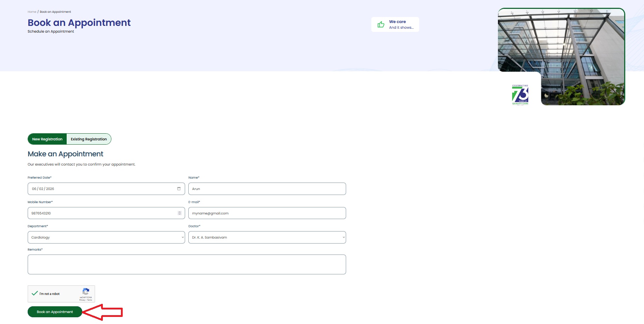Open the reCAPTCHA Terms link

(90, 300)
